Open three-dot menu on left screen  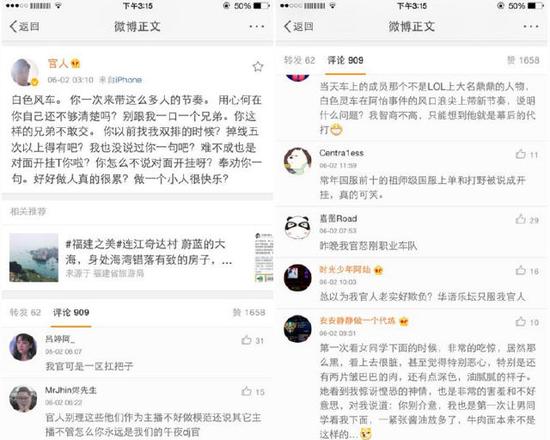click(257, 26)
